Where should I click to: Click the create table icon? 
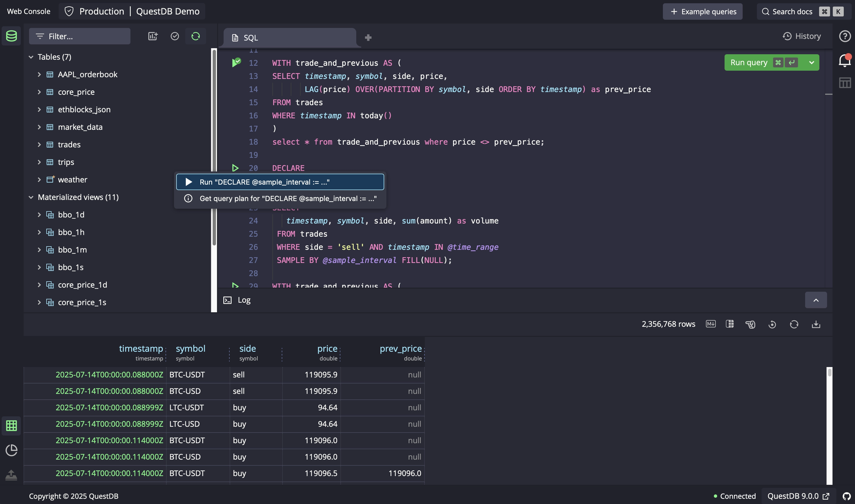153,36
